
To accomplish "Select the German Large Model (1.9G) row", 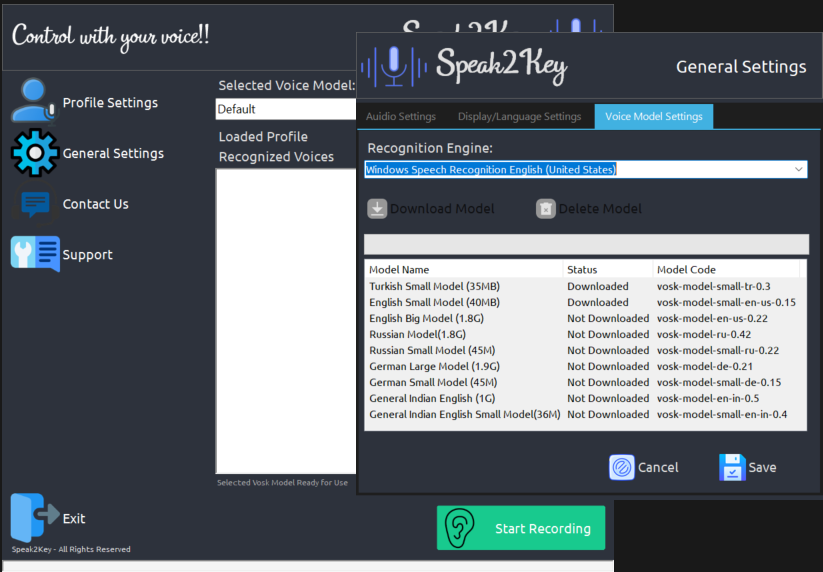I will click(x=585, y=366).
